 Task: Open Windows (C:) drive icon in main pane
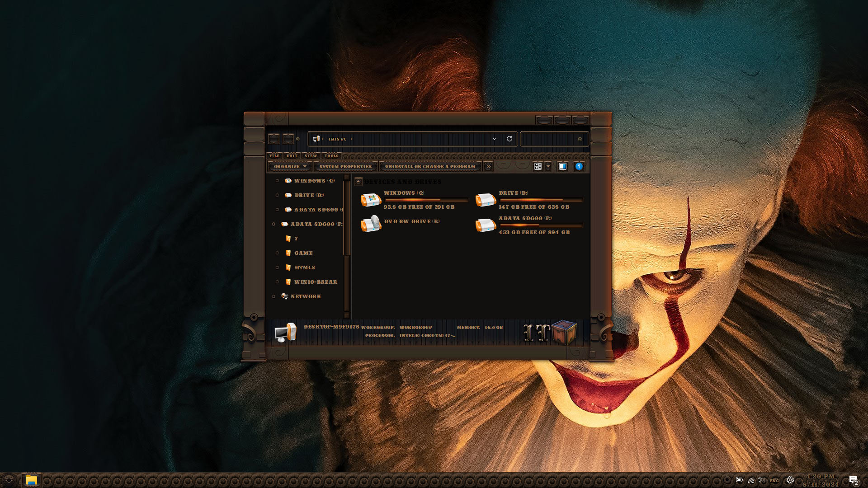coord(371,199)
